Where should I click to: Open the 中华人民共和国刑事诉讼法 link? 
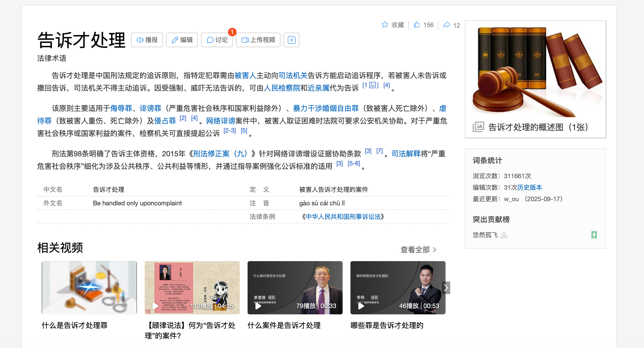click(343, 217)
